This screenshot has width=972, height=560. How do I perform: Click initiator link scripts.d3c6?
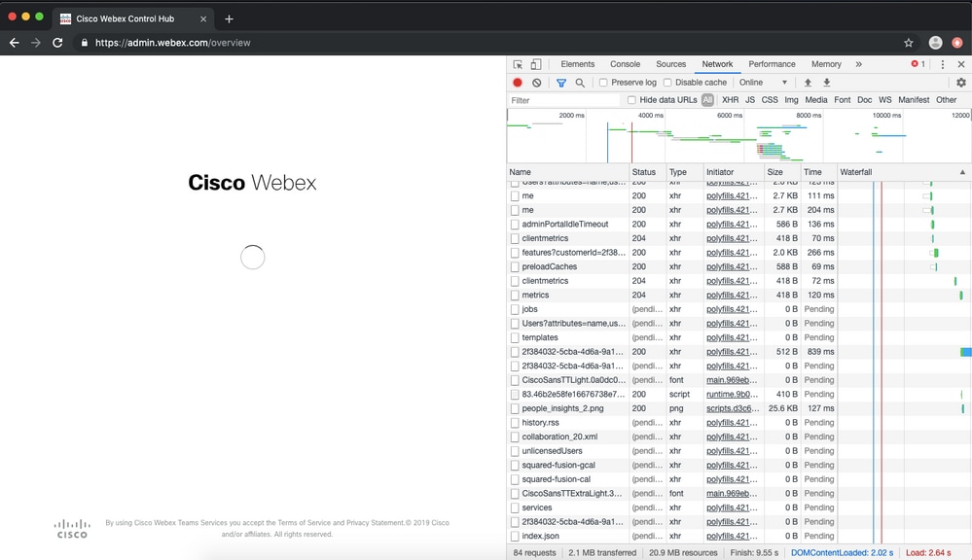tap(733, 409)
